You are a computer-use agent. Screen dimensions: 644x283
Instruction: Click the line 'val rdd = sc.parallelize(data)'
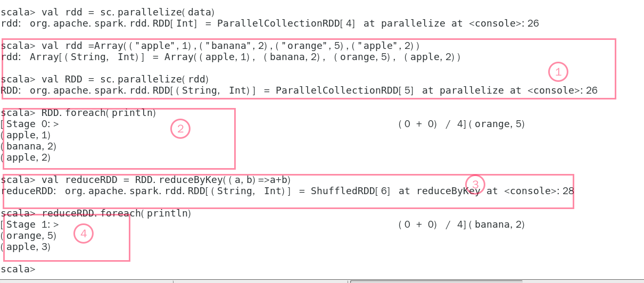[x=108, y=12]
